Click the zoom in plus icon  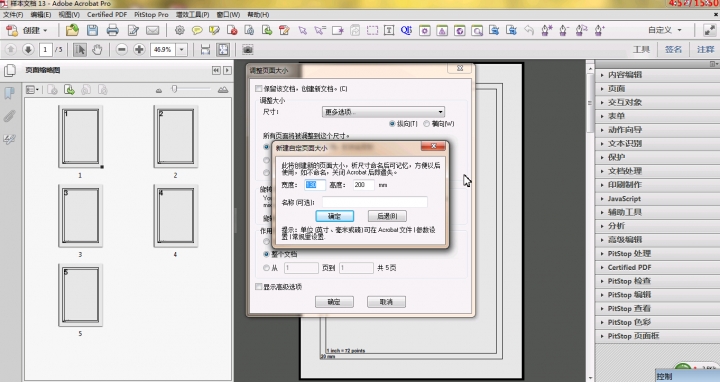139,49
